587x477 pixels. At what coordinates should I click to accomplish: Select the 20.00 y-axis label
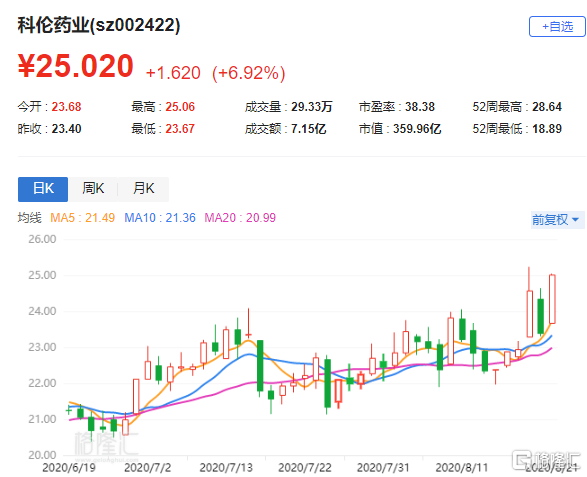[42, 455]
